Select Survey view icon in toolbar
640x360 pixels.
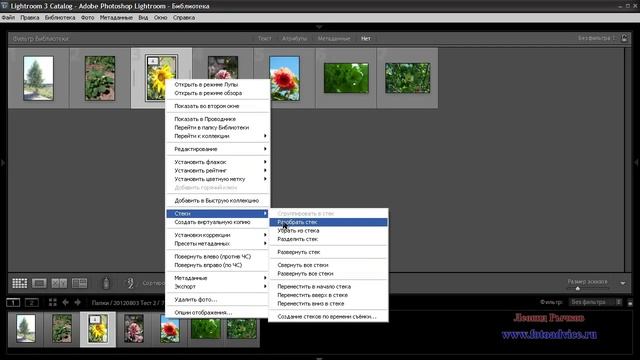click(x=79, y=283)
